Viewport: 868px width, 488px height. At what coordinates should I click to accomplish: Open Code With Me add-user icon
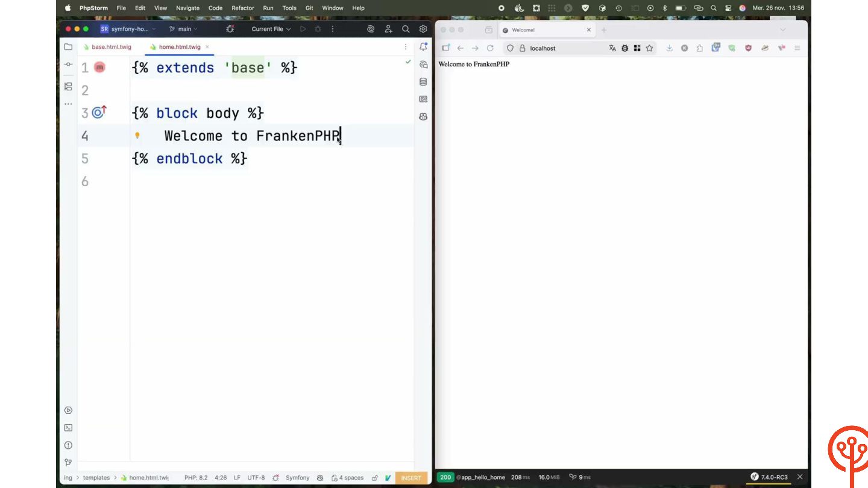click(388, 29)
